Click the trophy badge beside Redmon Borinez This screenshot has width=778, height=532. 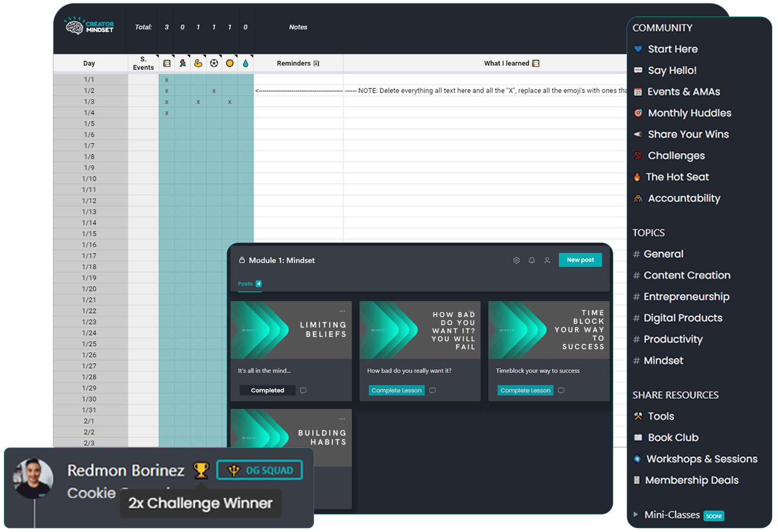(201, 470)
